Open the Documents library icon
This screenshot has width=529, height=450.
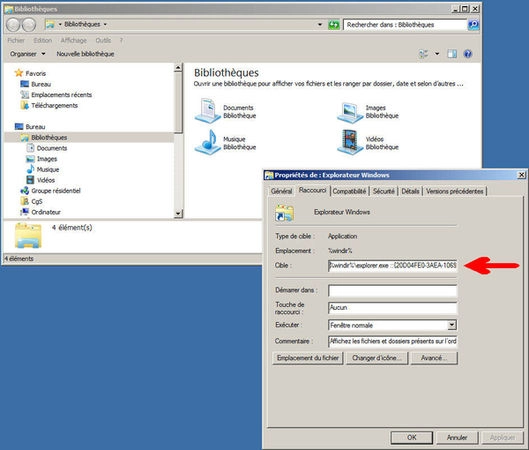pyautogui.click(x=207, y=111)
